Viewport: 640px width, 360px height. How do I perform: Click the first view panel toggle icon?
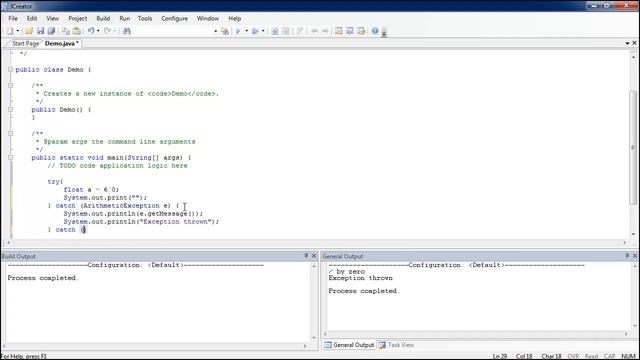click(x=338, y=31)
